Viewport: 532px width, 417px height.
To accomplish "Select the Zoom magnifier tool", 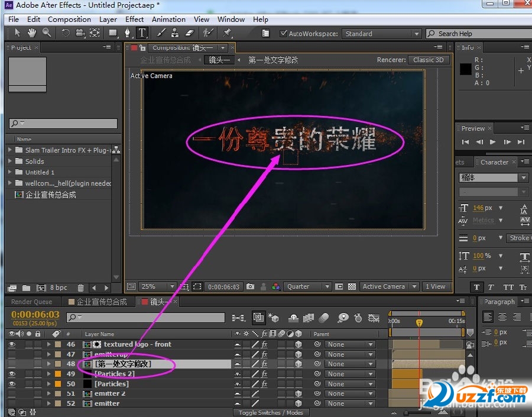I will click(47, 33).
